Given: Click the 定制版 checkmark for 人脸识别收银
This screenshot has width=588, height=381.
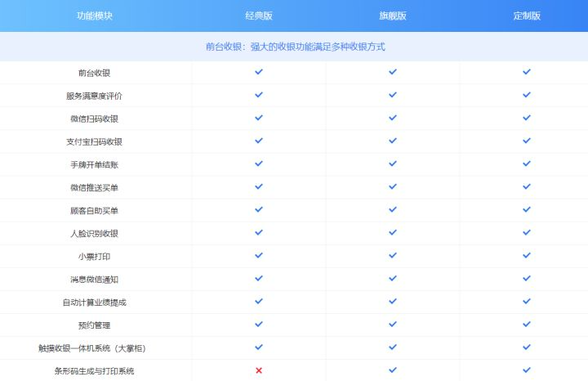Looking at the screenshot, I should tap(527, 232).
